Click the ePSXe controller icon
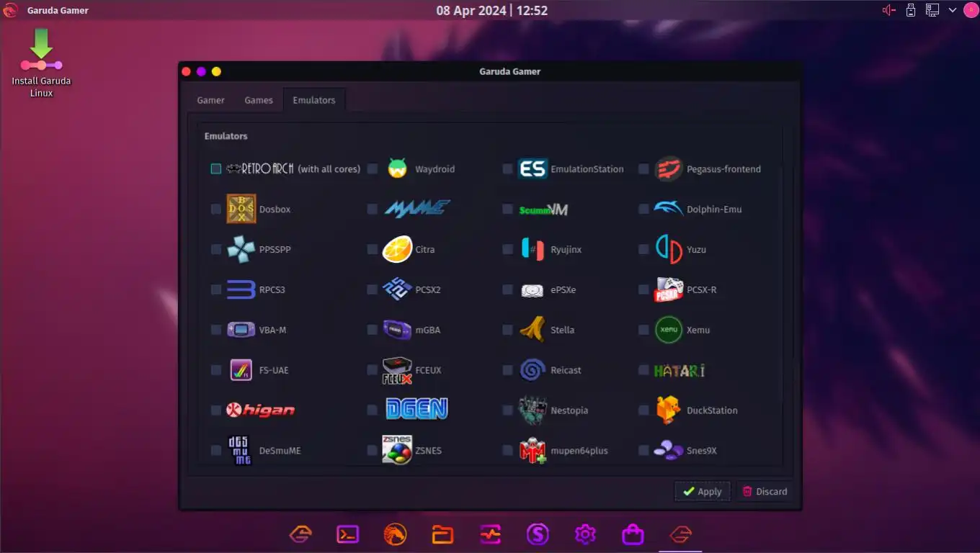980x553 pixels. pos(533,290)
